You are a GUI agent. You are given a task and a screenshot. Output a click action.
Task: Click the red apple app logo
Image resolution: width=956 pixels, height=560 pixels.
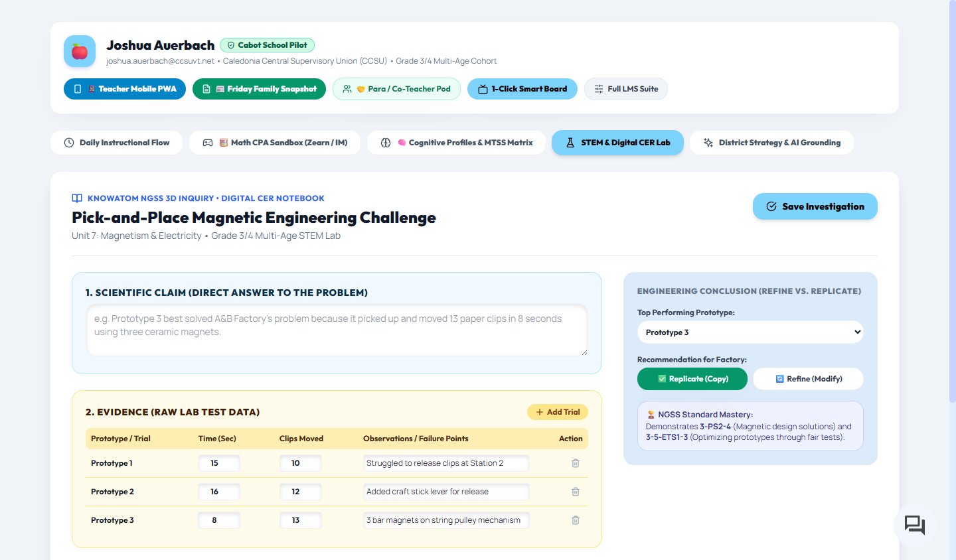coord(80,51)
